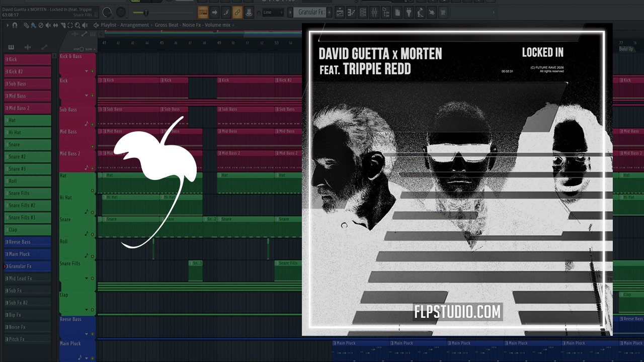This screenshot has width=644, height=362.
Task: Select Reese Bass pattern in picker
Action: click(x=28, y=242)
